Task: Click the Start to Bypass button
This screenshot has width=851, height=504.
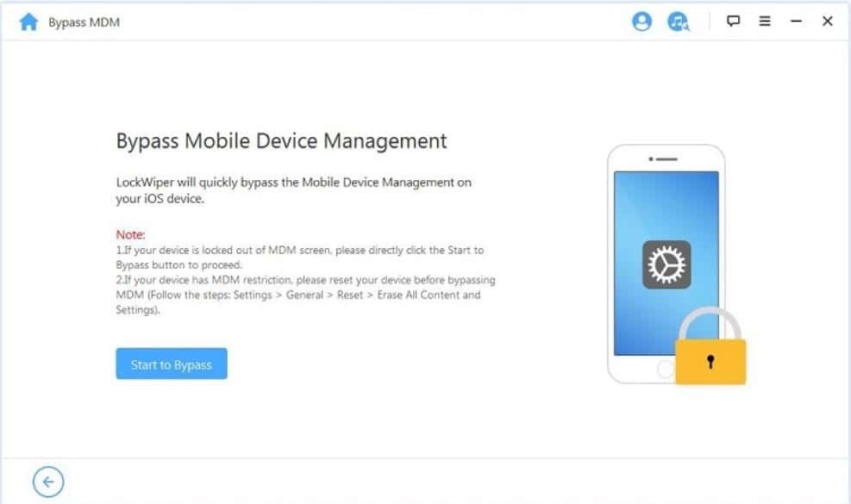Action: [x=172, y=364]
